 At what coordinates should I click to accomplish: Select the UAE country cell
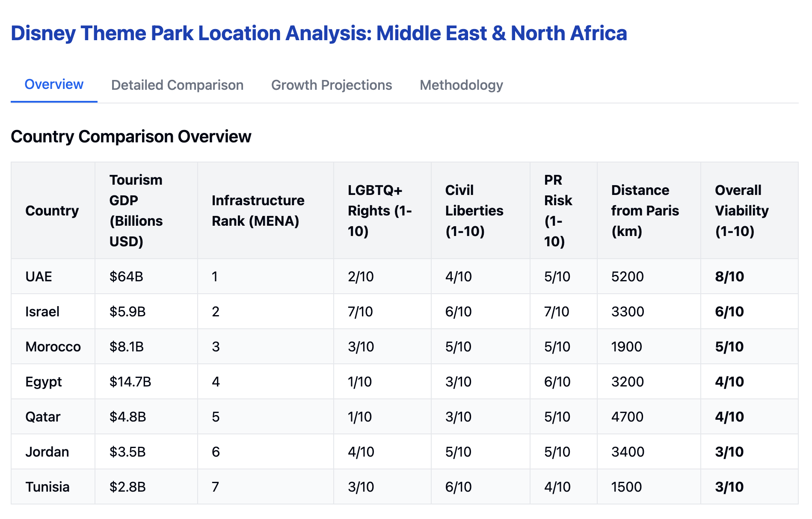click(39, 277)
